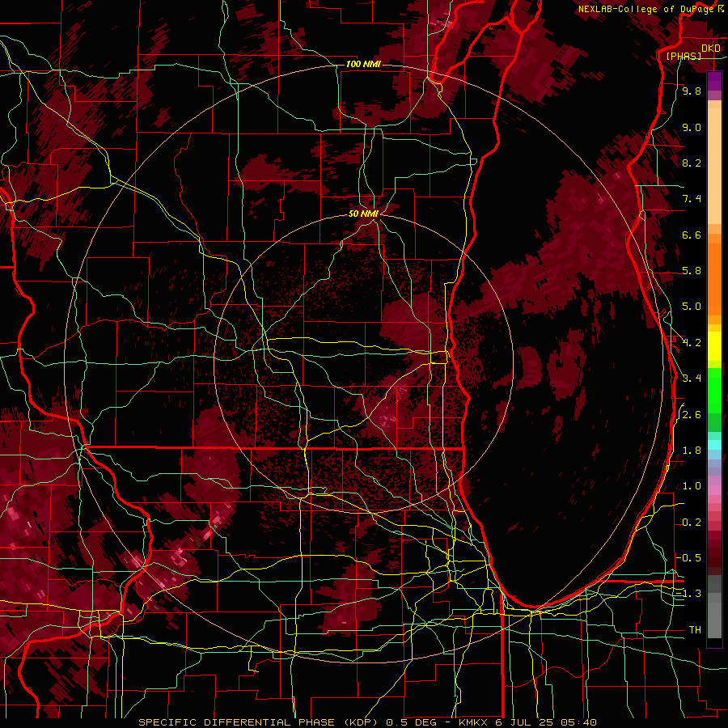Image resolution: width=728 pixels, height=728 pixels.
Task: Click the 1.0 value on the scale
Action: pyautogui.click(x=692, y=486)
